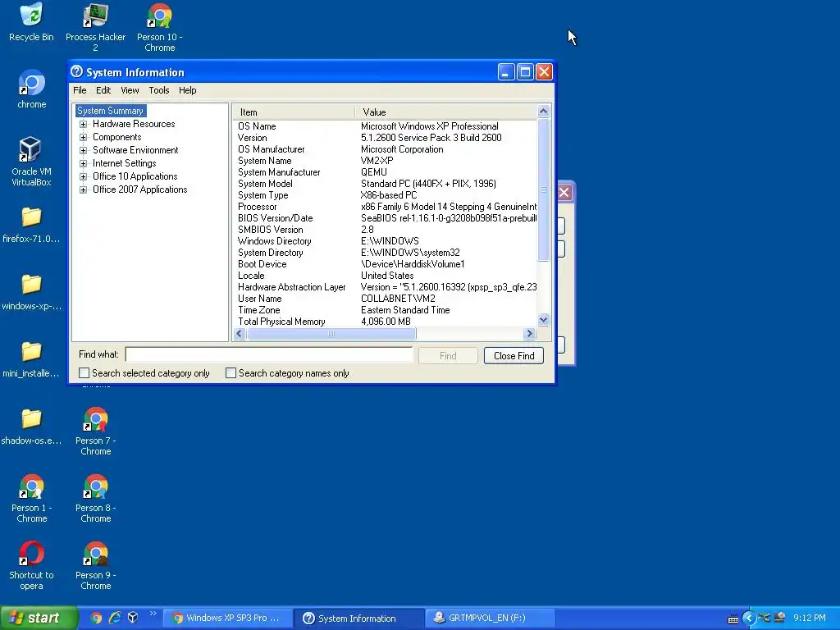Select the Processor row

(x=386, y=207)
